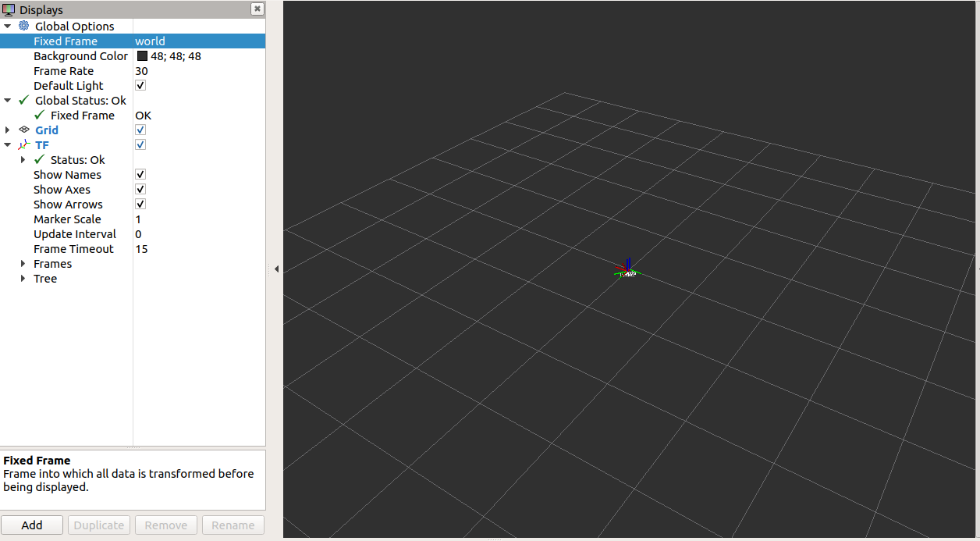Select the Grid display label
This screenshot has width=980, height=541.
point(47,130)
